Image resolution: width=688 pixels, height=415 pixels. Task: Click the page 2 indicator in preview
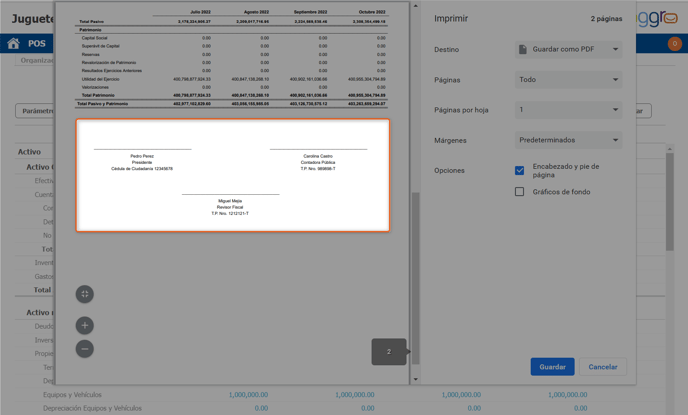[x=389, y=351]
